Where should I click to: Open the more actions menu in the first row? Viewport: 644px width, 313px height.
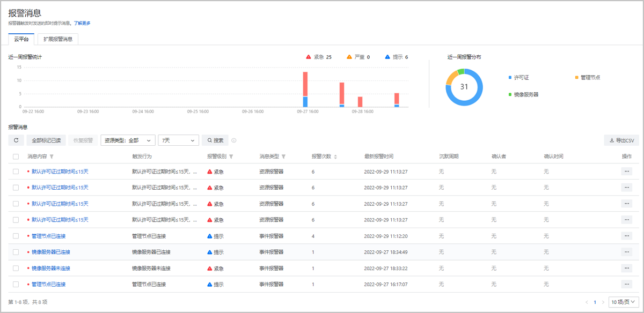click(x=626, y=172)
